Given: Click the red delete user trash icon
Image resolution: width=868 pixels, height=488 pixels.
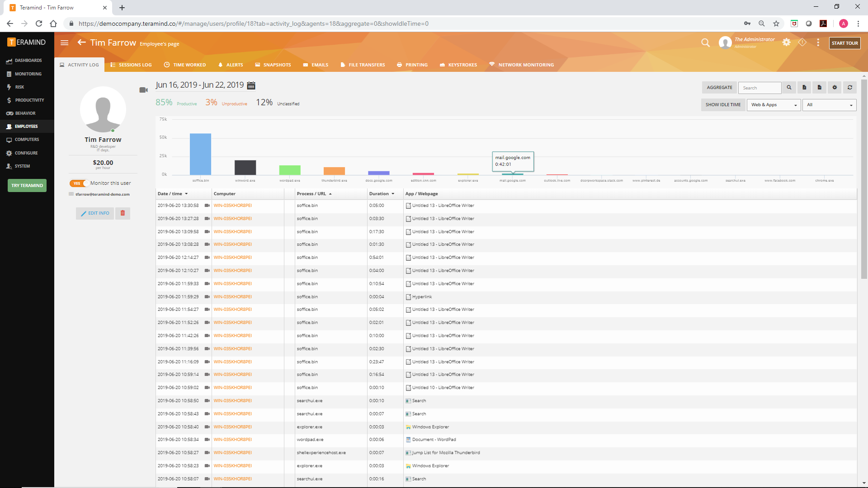Looking at the screenshot, I should pos(123,213).
